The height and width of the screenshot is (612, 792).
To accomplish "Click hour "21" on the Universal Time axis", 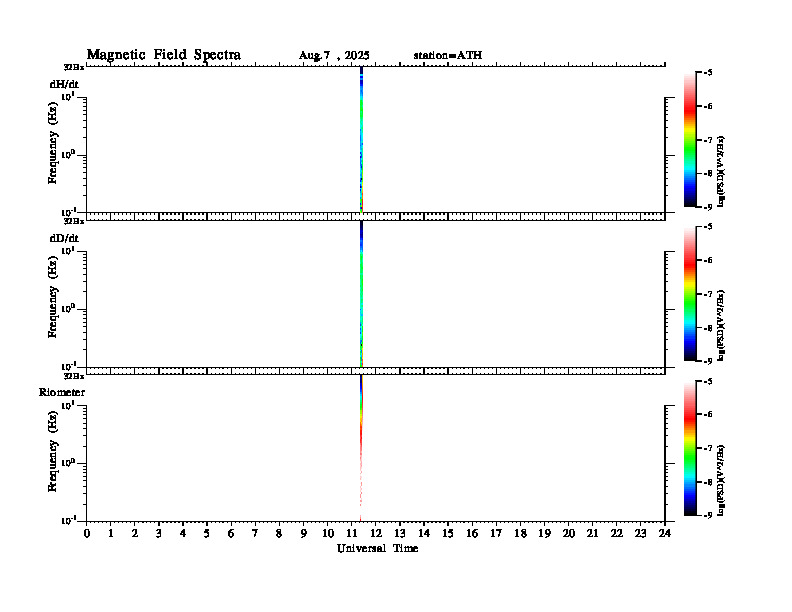I will point(592,533).
